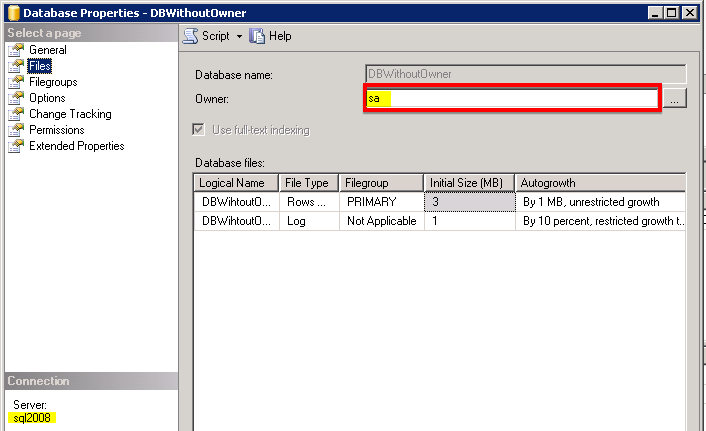Click the File Type column header
This screenshot has height=431, width=706.
pos(309,183)
